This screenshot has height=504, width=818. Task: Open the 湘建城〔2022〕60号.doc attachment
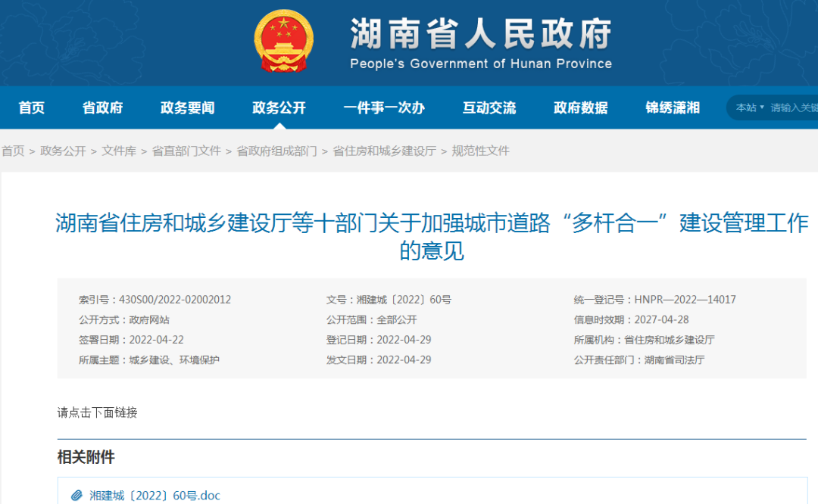[155, 495]
